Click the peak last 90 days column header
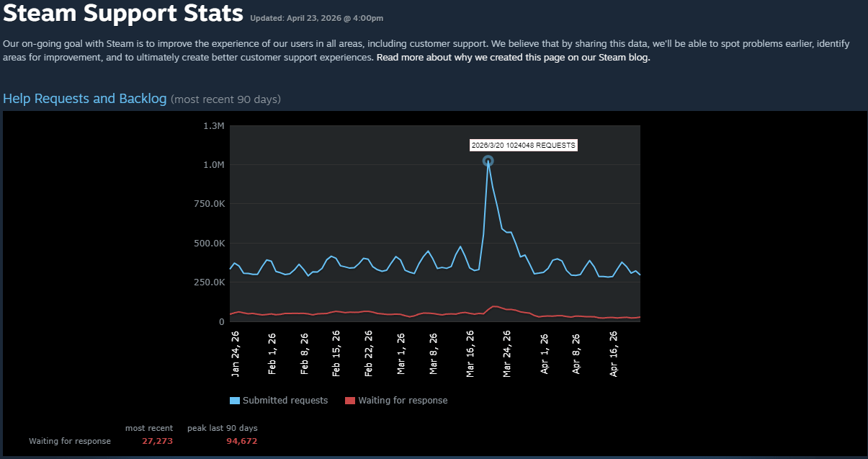 222,428
